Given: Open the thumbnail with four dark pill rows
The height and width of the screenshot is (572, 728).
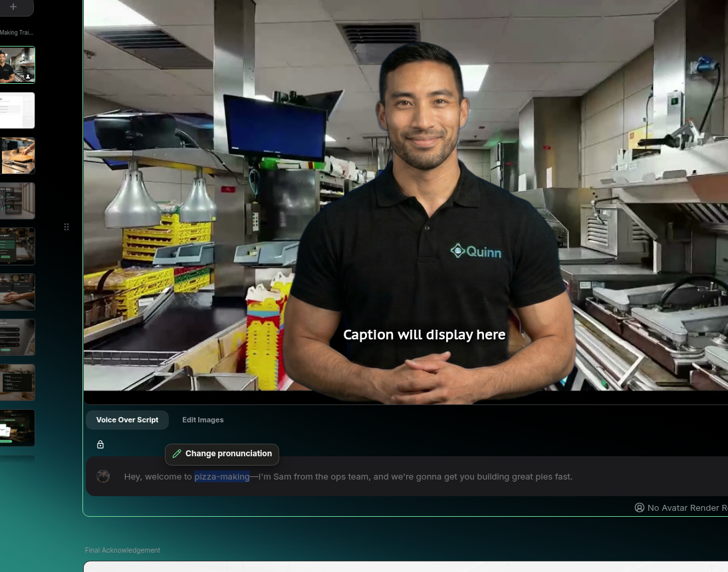Looking at the screenshot, I should point(17,337).
